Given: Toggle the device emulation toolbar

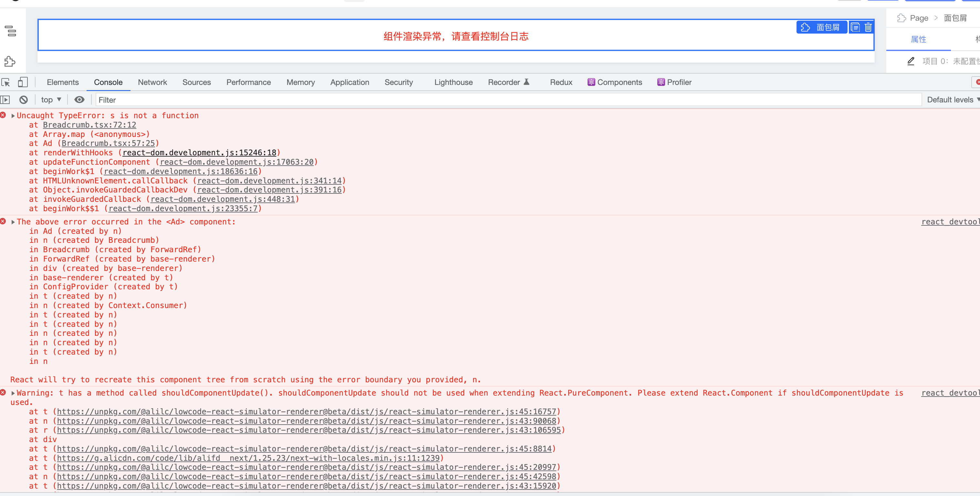Looking at the screenshot, I should point(23,82).
